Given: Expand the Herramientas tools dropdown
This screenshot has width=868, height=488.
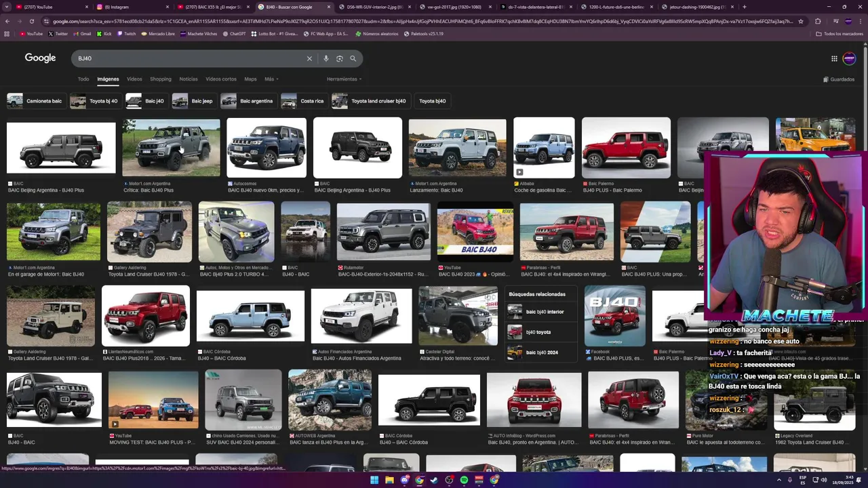Looking at the screenshot, I should tap(344, 79).
